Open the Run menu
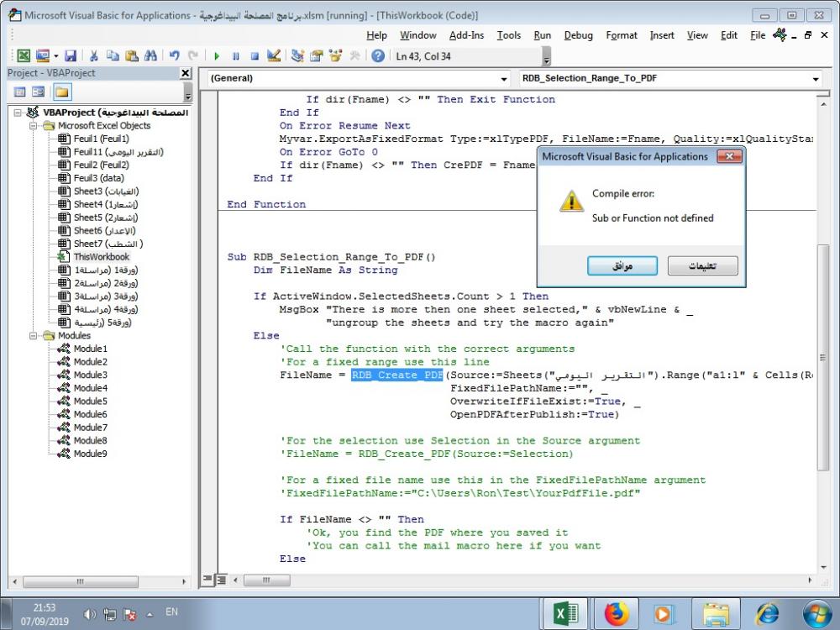840x630 pixels. click(x=542, y=35)
